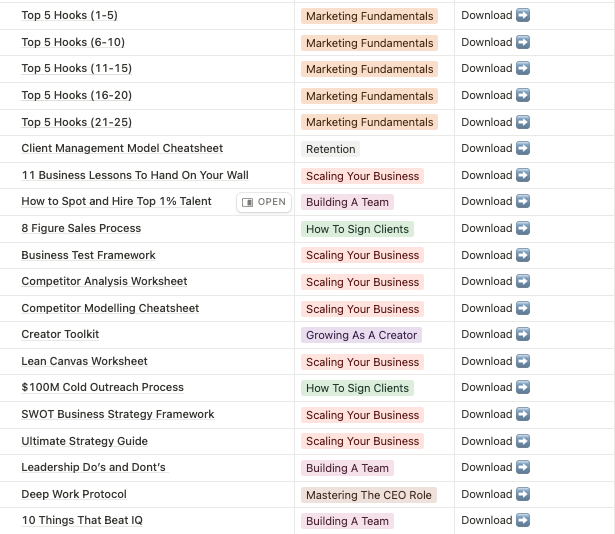615x534 pixels.
Task: Click Growing As A Creator tag on Creator Toolkit row
Action: (x=361, y=335)
